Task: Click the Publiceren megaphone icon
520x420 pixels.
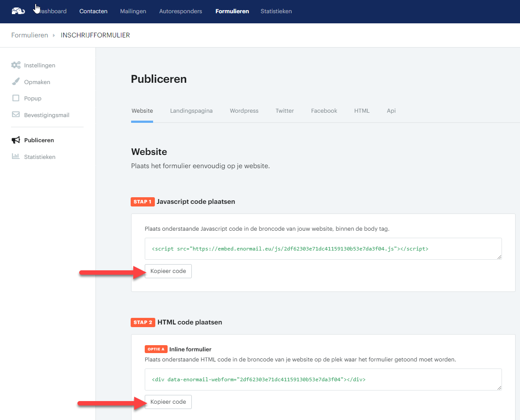Action: [15, 140]
